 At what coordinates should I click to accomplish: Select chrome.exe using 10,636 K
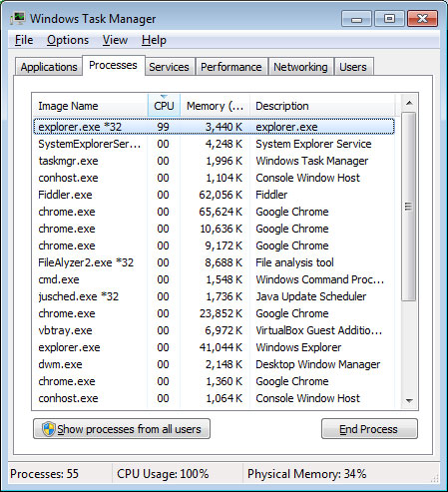[x=214, y=229]
